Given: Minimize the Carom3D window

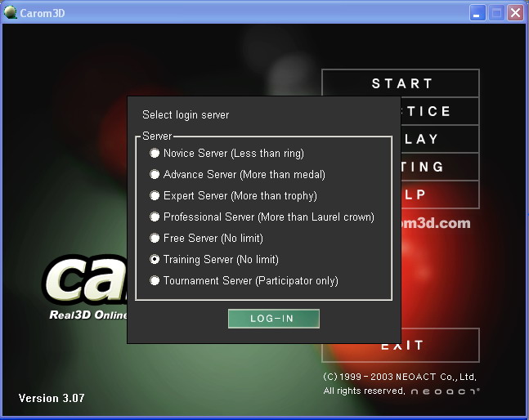Looking at the screenshot, I should 477,13.
